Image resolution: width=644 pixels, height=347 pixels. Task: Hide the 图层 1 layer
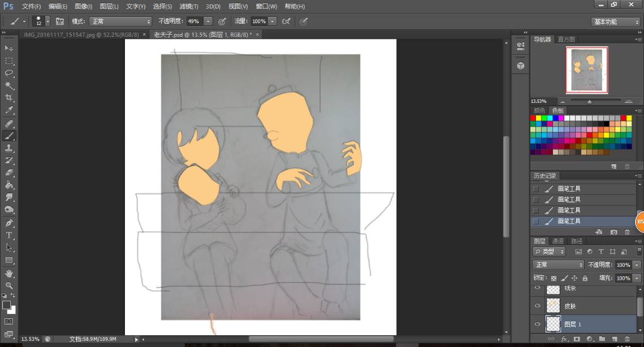pos(537,324)
